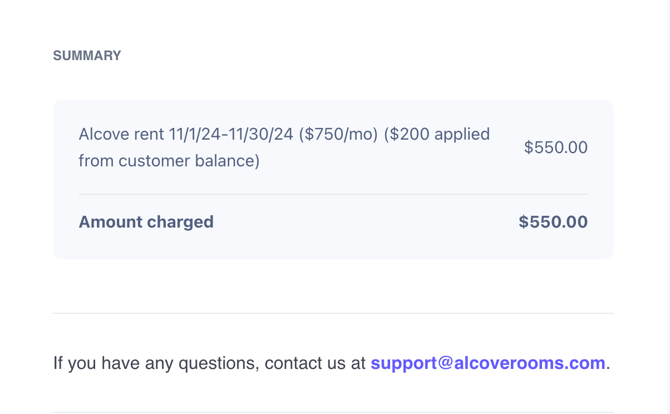
Task: Click 'from customer balance)' on second line
Action: (x=168, y=160)
